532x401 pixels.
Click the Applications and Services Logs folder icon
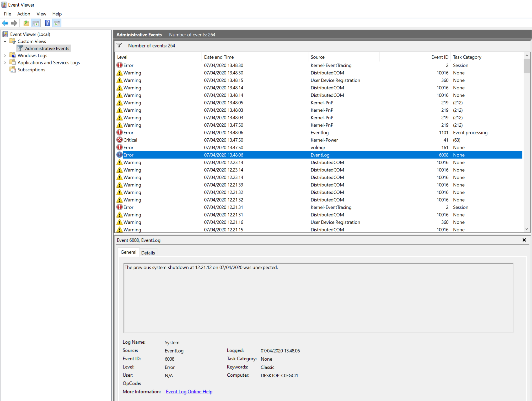pos(13,62)
